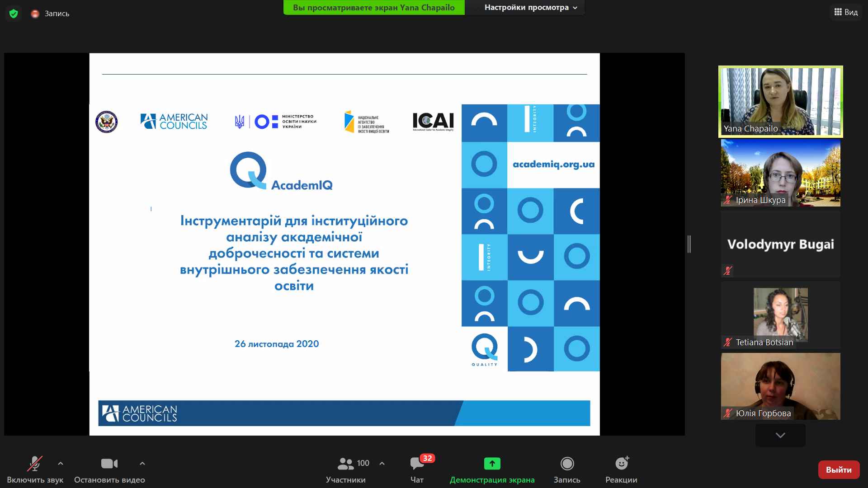Click the Запись record button in toolbar
Screen dimensions: 868x488
(567, 470)
